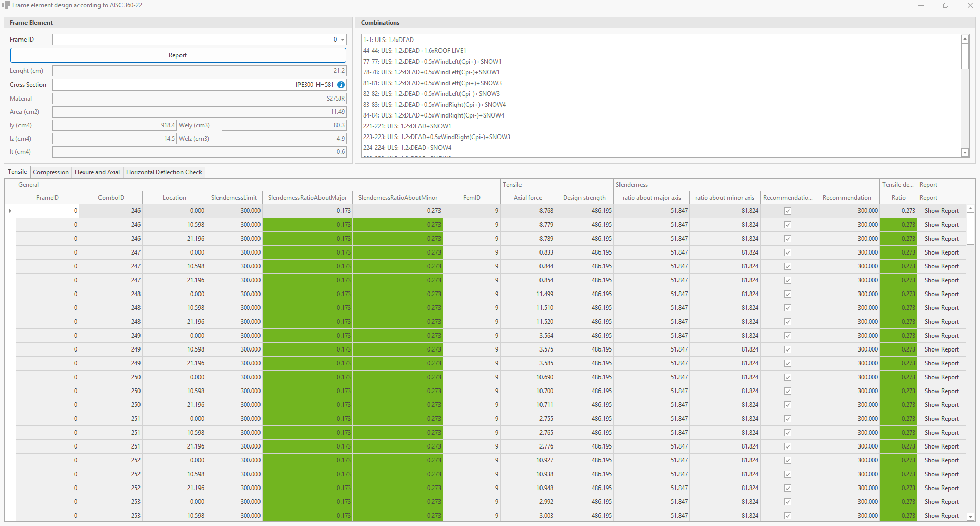Viewport: 980px width, 526px height.
Task: Click the app icon in title bar
Action: coord(6,5)
